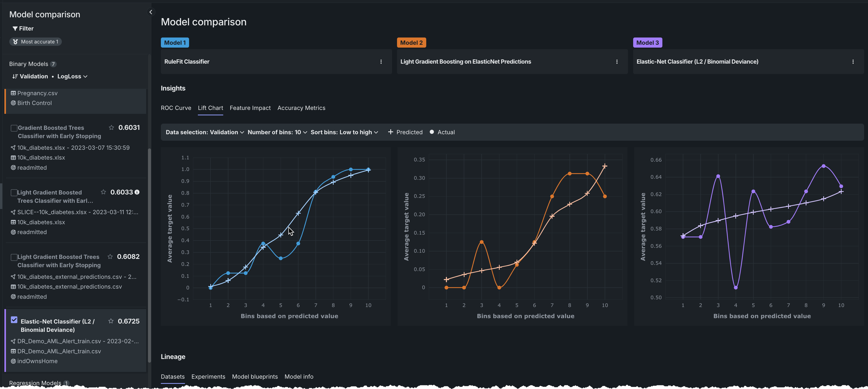
Task: Star the Elastic-Net Classifier model
Action: [x=111, y=321]
